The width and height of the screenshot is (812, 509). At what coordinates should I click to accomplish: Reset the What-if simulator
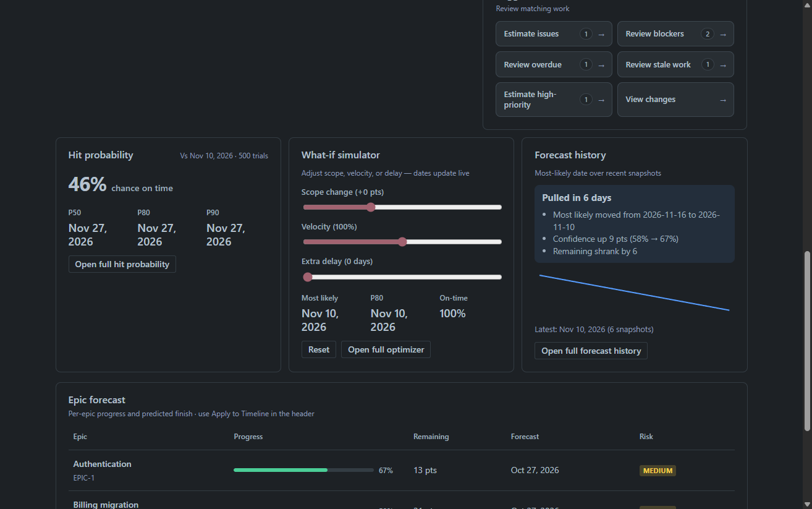(x=319, y=349)
